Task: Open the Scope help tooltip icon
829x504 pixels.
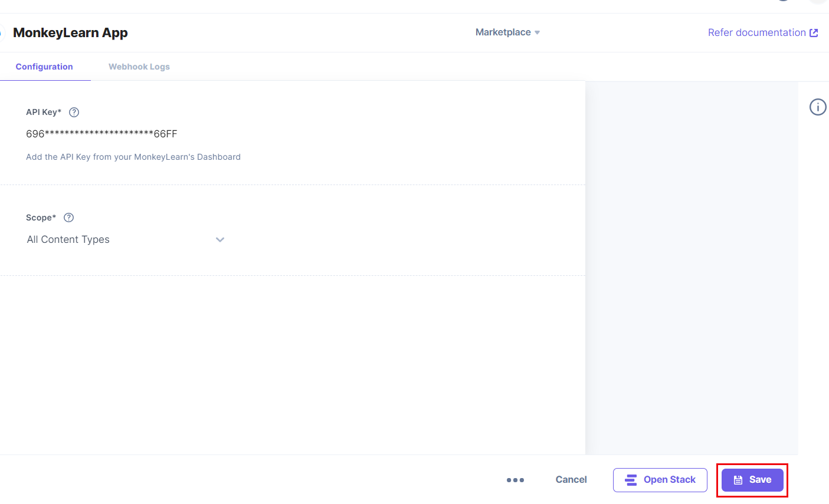Action: point(68,218)
